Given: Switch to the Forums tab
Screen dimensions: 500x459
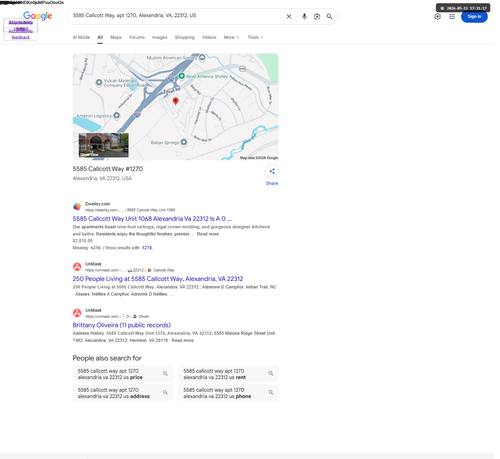Looking at the screenshot, I should pos(137,37).
